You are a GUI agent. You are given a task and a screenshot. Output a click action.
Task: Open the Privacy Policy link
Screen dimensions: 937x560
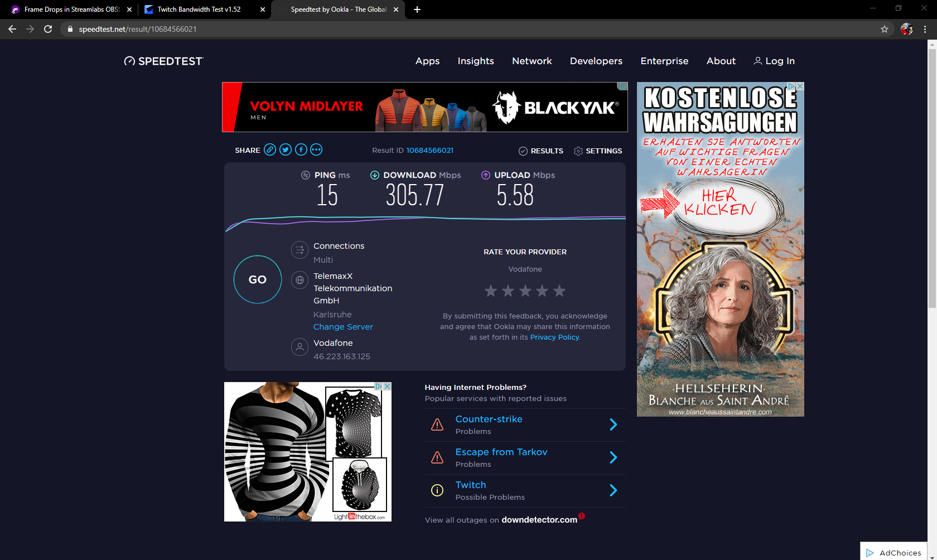[554, 337]
